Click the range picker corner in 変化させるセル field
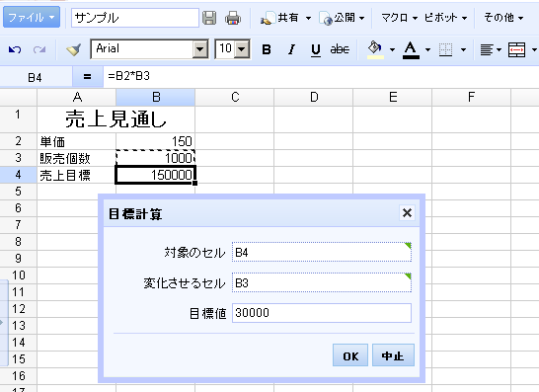This screenshot has width=539, height=392. pyautogui.click(x=408, y=276)
